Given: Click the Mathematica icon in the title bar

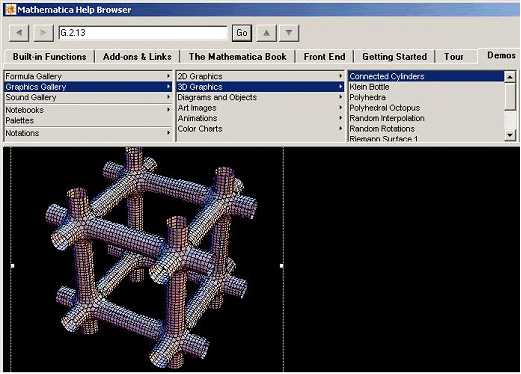Looking at the screenshot, I should (x=11, y=9).
